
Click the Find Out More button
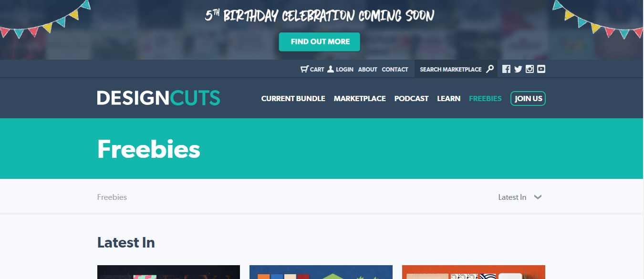pyautogui.click(x=319, y=42)
